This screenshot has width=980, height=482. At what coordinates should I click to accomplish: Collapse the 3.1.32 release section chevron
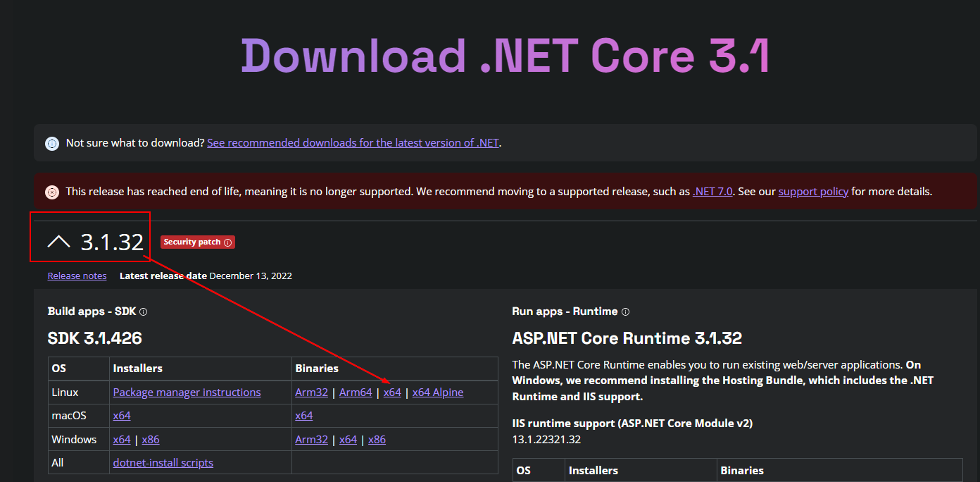click(x=58, y=242)
